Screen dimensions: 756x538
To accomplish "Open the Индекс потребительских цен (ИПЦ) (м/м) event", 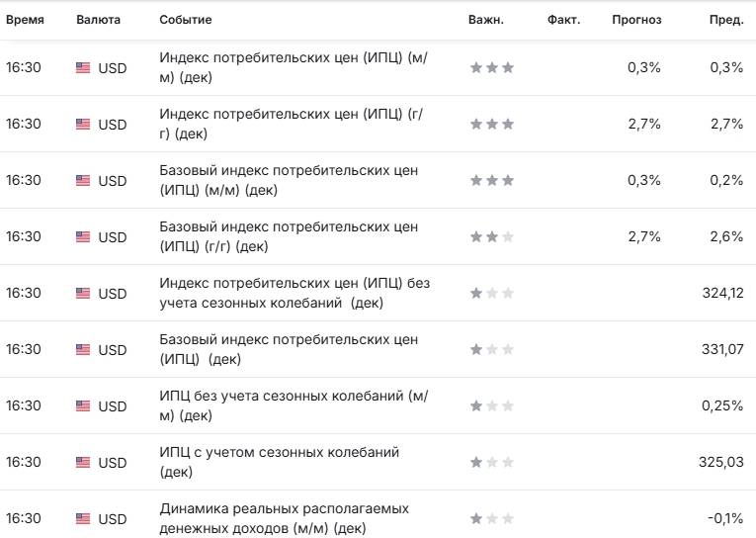I will (x=294, y=68).
